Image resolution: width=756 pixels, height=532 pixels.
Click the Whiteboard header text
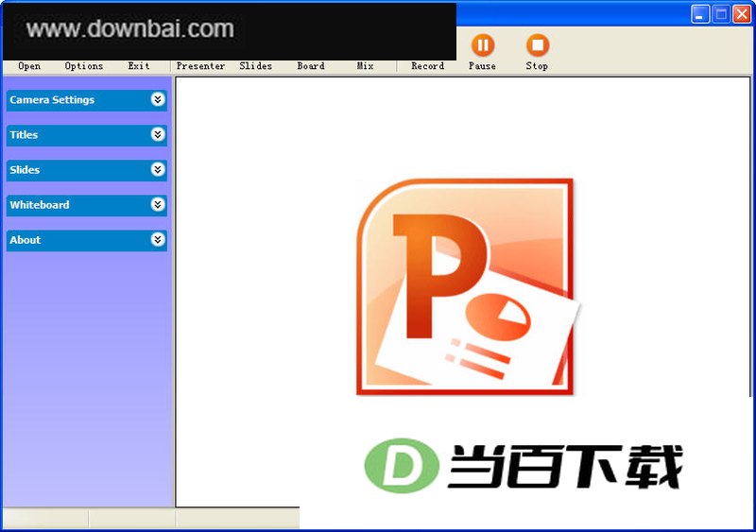coord(40,205)
